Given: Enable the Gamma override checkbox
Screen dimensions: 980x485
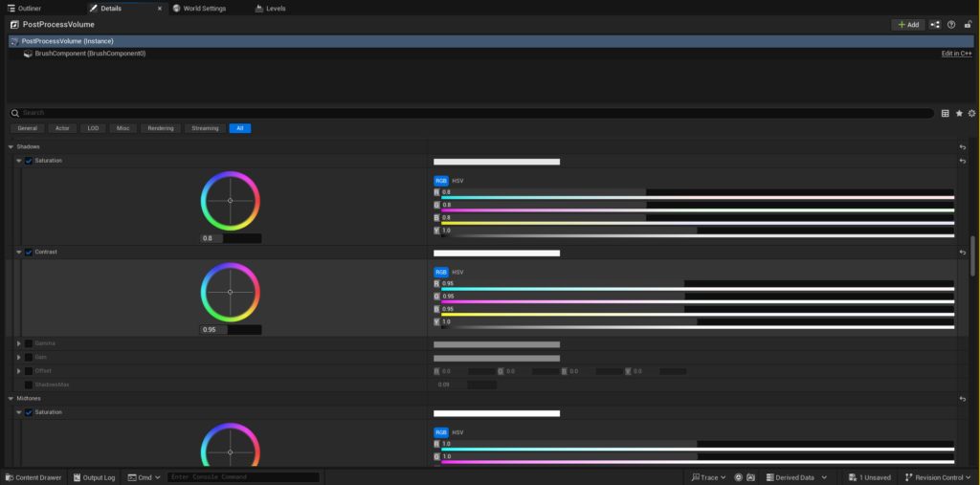Looking at the screenshot, I should 29,343.
